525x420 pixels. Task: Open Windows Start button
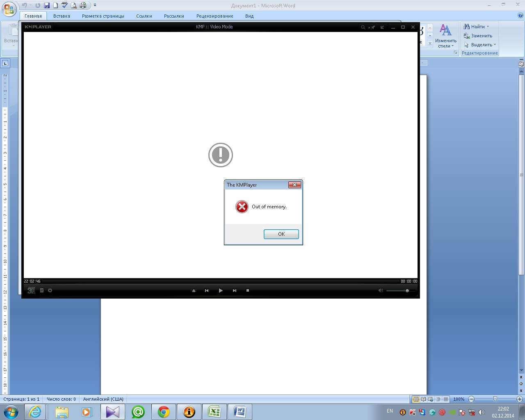(11, 411)
